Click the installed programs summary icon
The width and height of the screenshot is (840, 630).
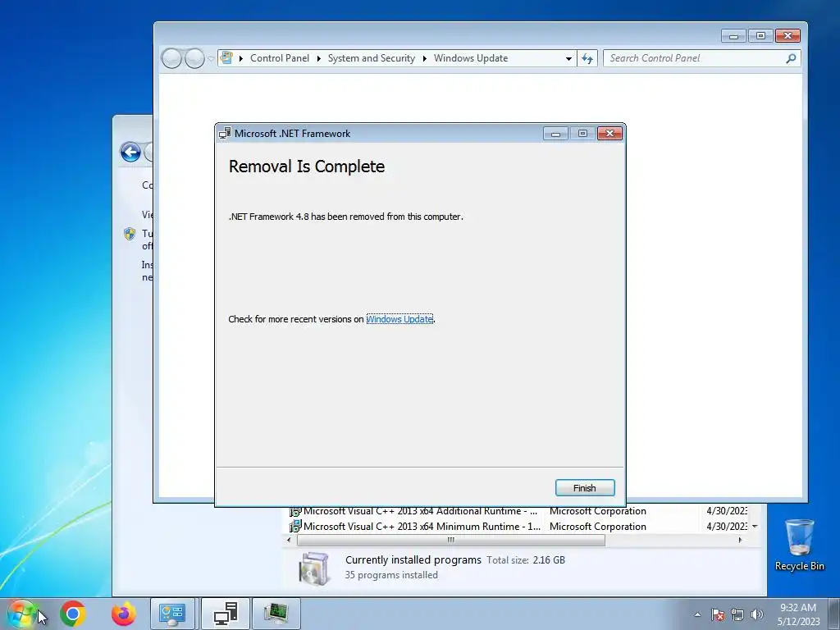313,568
